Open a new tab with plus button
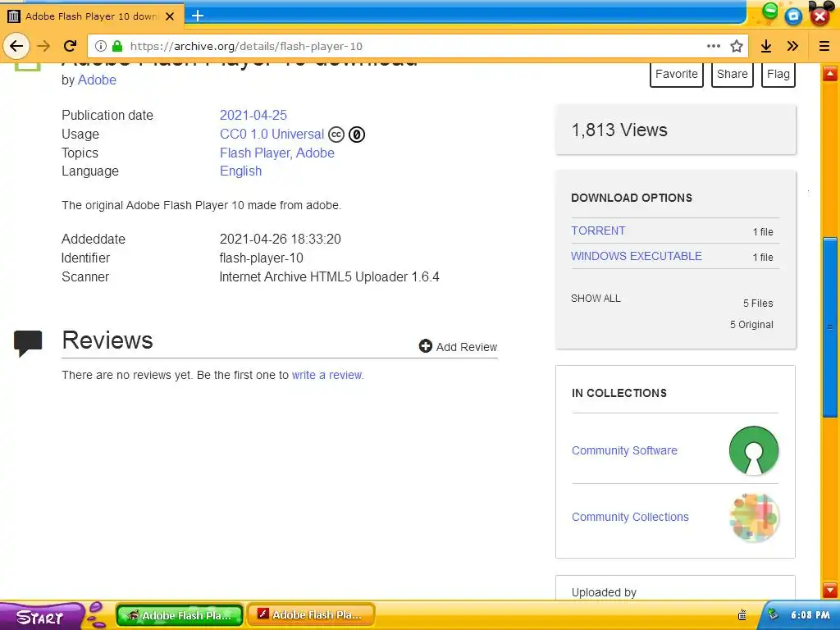Image resolution: width=840 pixels, height=630 pixels. [198, 16]
